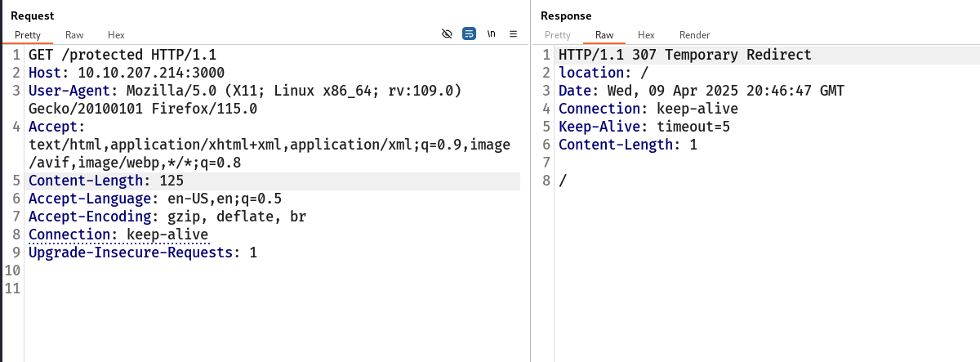980x362 pixels.
Task: Click the 307 Temporary Redirect status line
Action: click(684, 56)
